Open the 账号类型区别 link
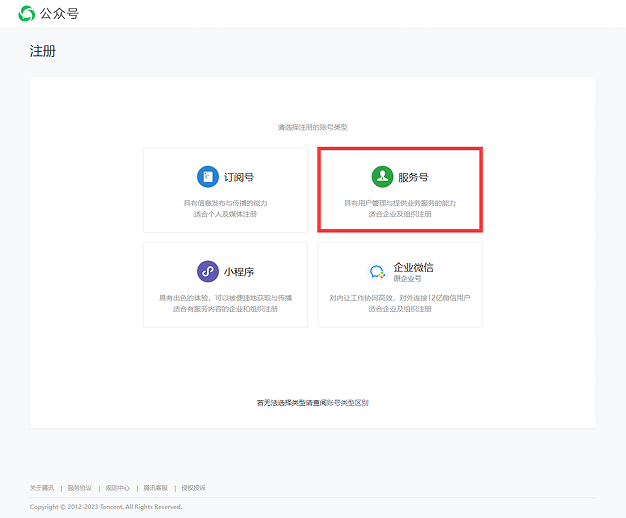This screenshot has height=518, width=626. click(348, 403)
